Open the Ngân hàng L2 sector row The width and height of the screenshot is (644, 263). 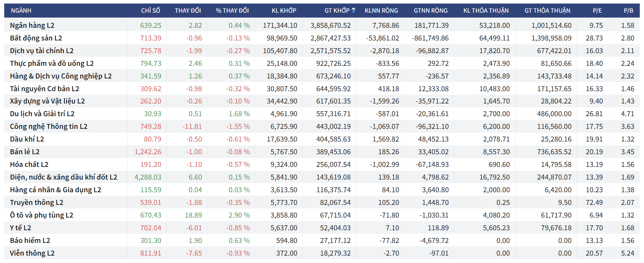[32, 25]
